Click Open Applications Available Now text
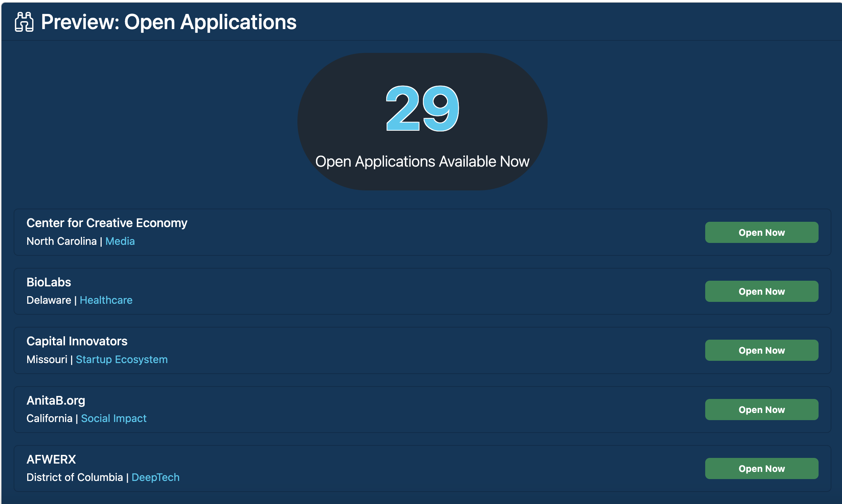The width and height of the screenshot is (842, 504). tap(422, 162)
